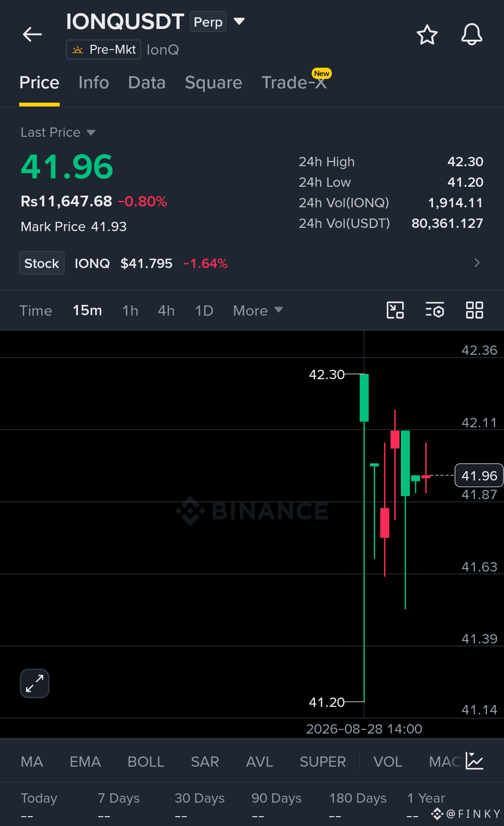Switch to the Info tab
The width and height of the screenshot is (504, 826).
(93, 83)
